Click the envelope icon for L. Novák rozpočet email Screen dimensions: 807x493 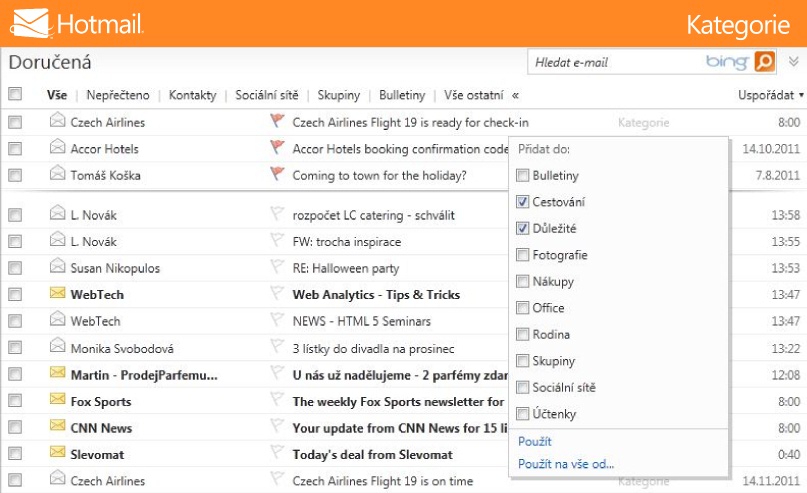(58, 213)
